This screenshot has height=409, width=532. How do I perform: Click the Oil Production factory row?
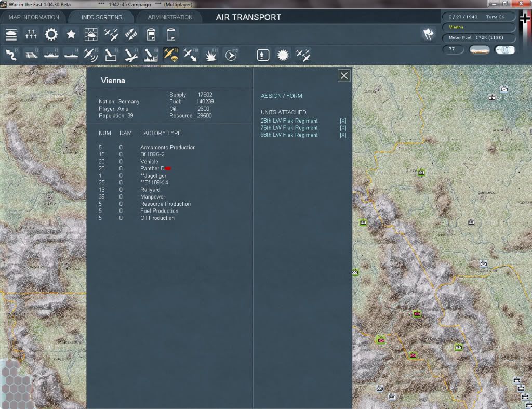[x=137, y=218]
